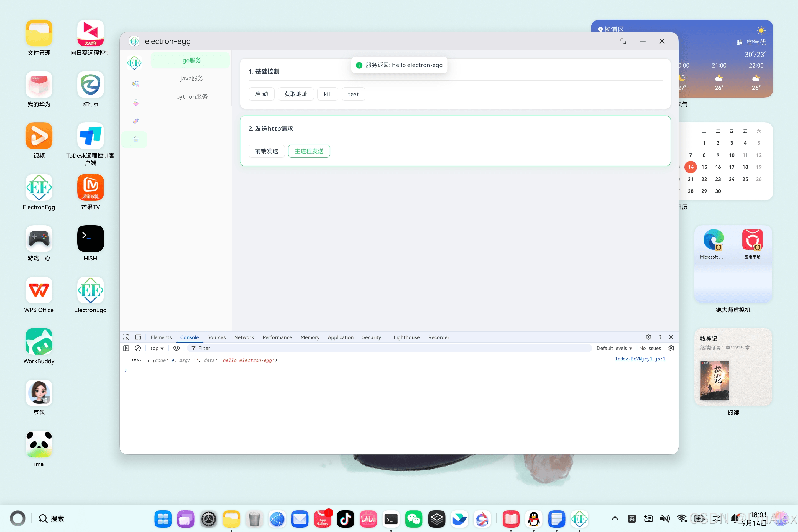Viewport: 798px width, 532px height.
Task: Open WeChat in the dock
Action: 414,519
